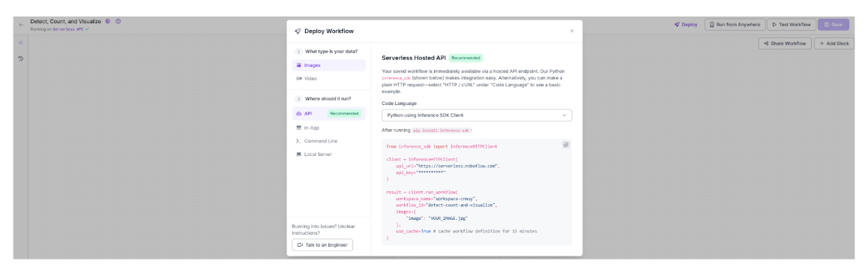Select Images as data type

pos(329,65)
